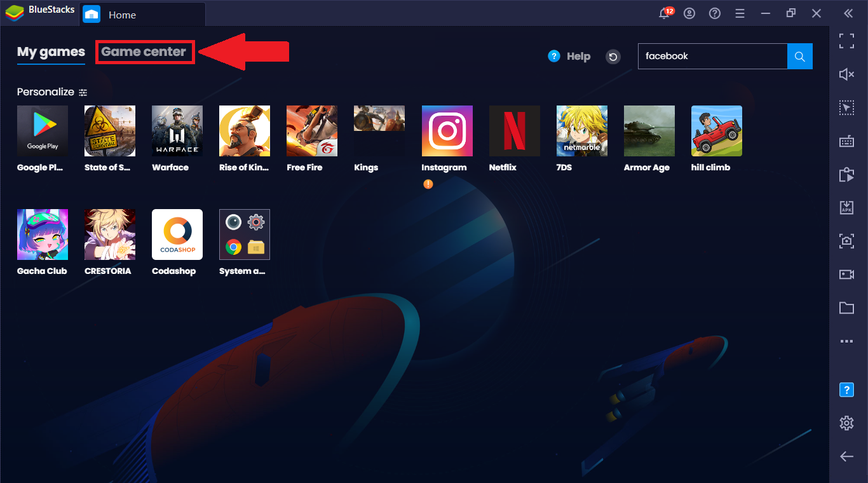Launch the Free Fire game
This screenshot has height=483, width=868.
(x=312, y=131)
